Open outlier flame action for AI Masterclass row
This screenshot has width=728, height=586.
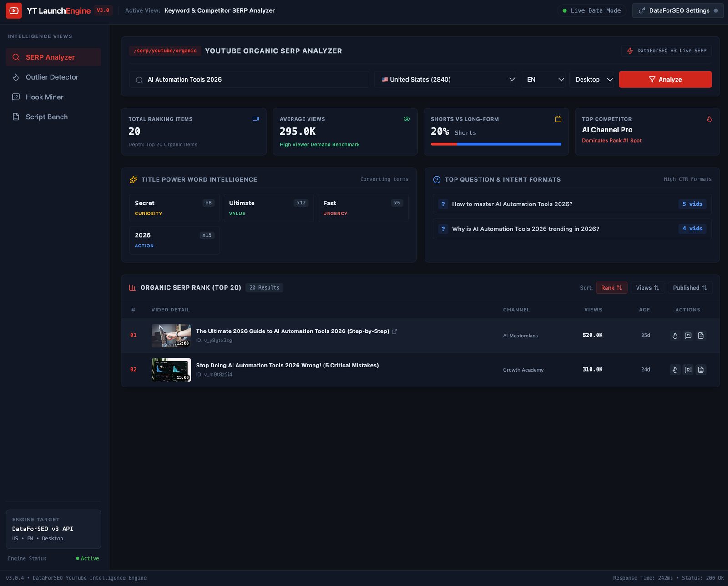click(675, 336)
